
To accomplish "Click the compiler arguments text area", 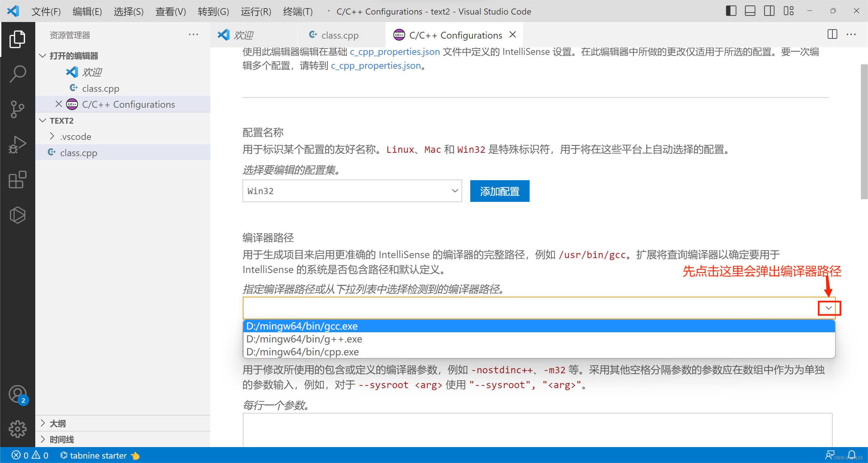I will click(538, 429).
